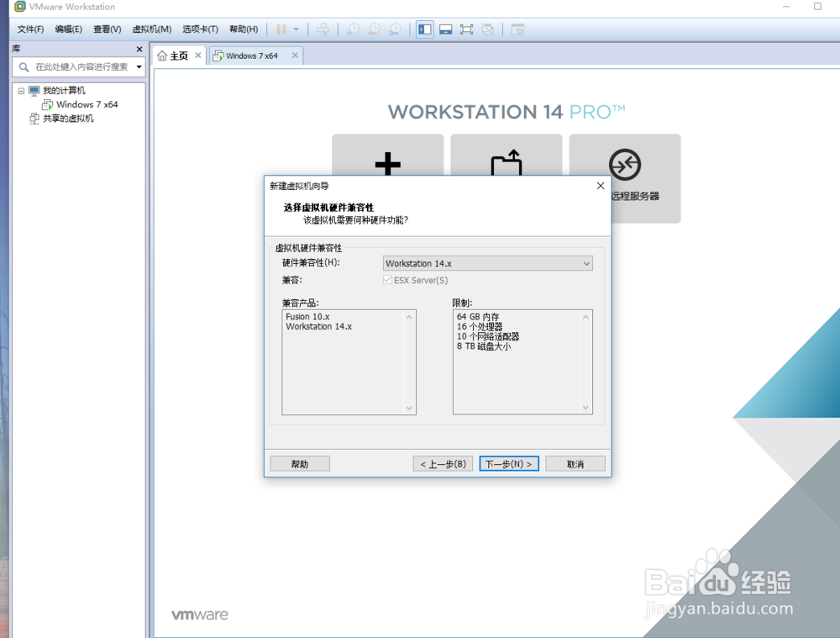Close the 主页 tab
This screenshot has height=638, width=840.
(x=198, y=55)
